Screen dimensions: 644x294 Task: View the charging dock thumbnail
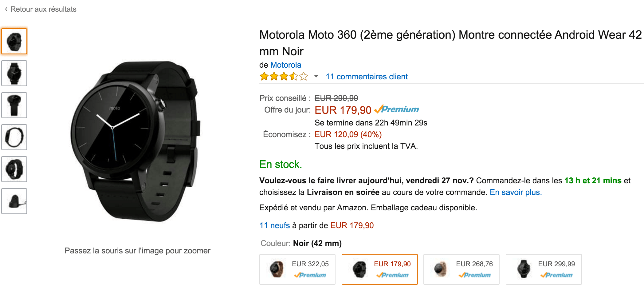14,201
